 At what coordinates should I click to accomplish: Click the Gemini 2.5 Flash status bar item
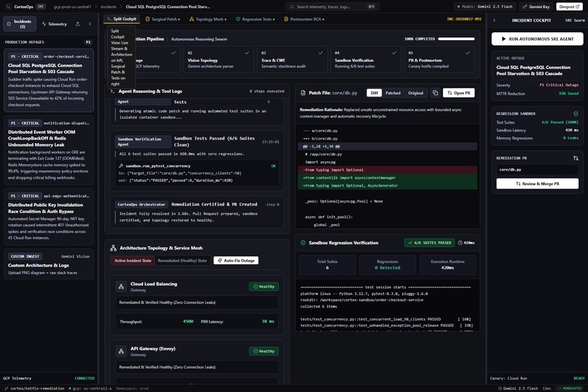517,388
